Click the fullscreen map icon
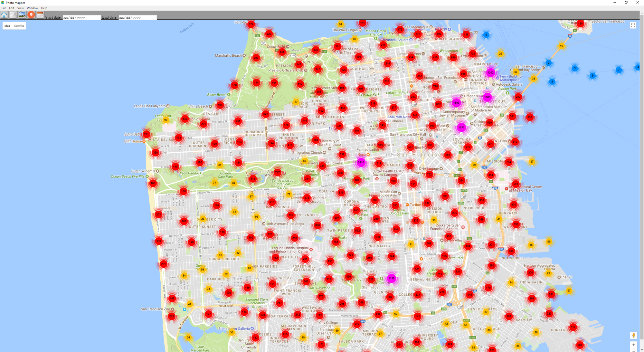644x352 pixels. click(x=633, y=25)
